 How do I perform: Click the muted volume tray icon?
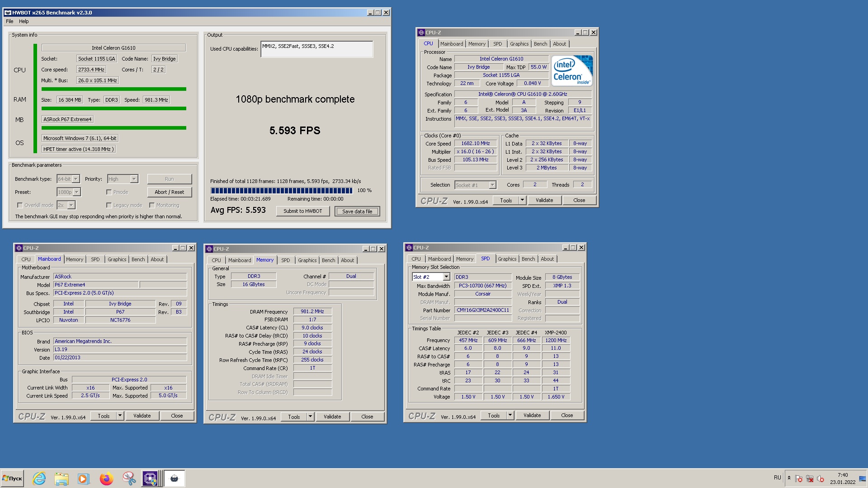pos(821,479)
